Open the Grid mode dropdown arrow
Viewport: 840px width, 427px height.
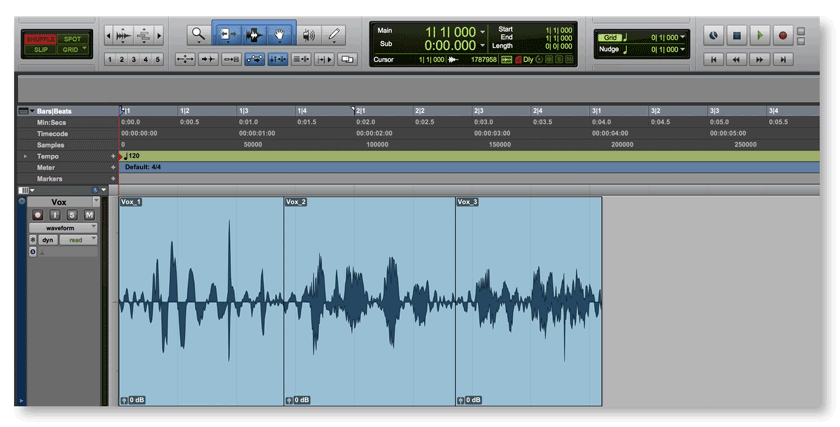(x=85, y=49)
